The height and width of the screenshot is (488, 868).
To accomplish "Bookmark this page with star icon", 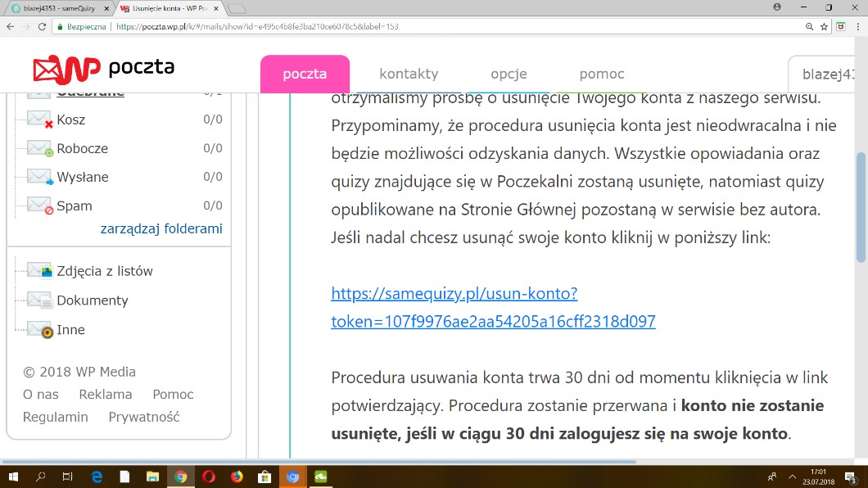I will coord(824,26).
